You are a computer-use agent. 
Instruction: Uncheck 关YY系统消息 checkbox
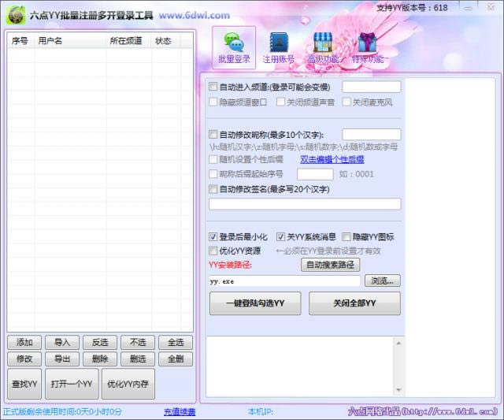(280, 237)
